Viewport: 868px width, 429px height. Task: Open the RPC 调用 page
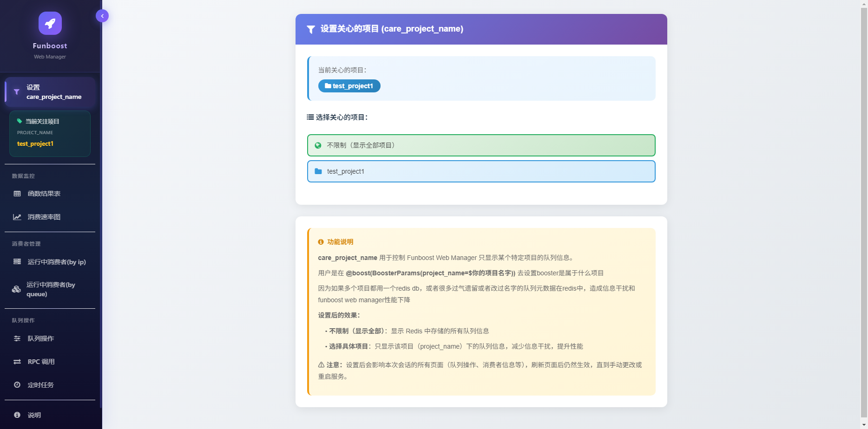pos(50,362)
